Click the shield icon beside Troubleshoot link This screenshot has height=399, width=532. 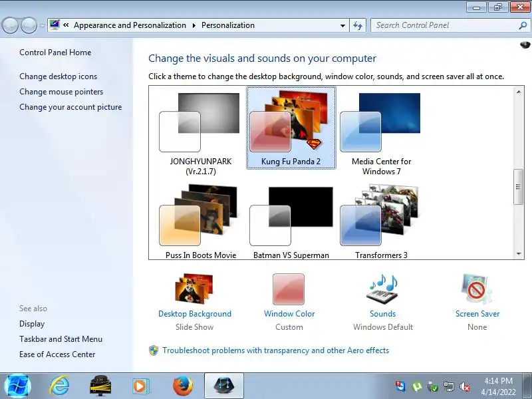154,350
